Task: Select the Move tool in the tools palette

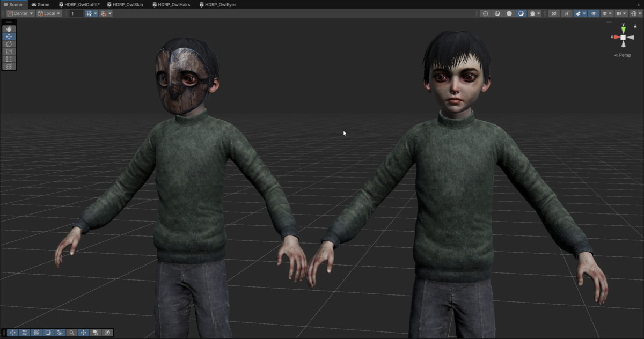Action: tap(9, 36)
